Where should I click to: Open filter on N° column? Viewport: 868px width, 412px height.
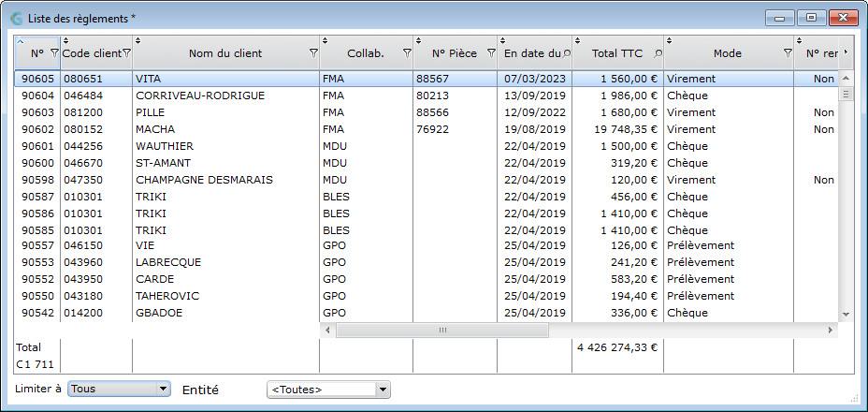(53, 53)
